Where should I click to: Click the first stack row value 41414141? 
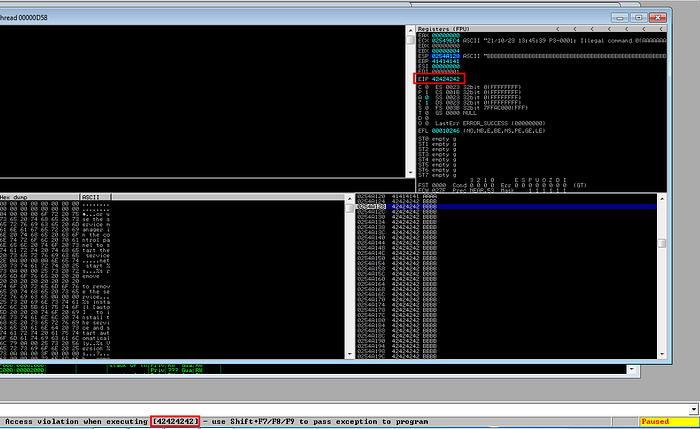coord(405,196)
